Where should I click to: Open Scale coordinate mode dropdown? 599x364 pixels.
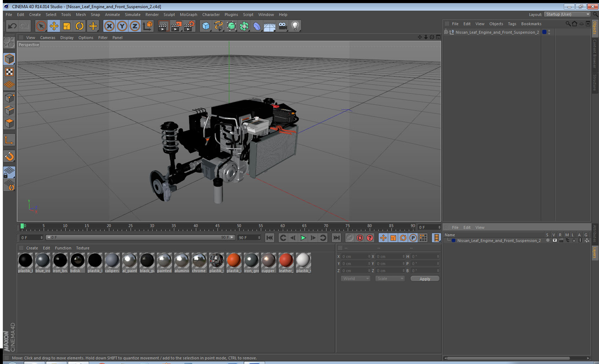click(390, 278)
